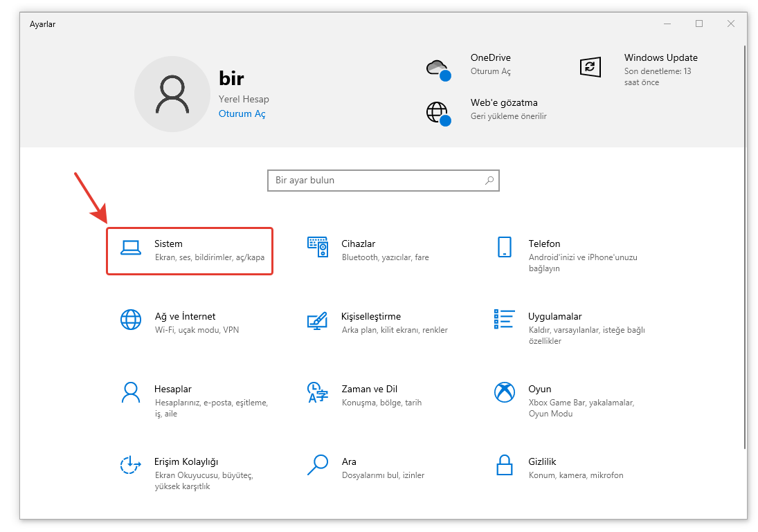
Task: Click the Ara magnifier icon
Action: coord(317,465)
